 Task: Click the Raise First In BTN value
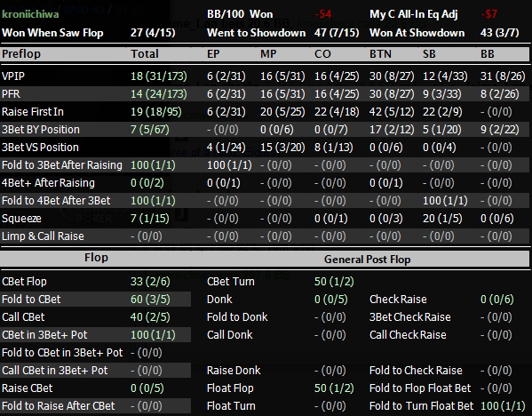pyautogui.click(x=392, y=112)
